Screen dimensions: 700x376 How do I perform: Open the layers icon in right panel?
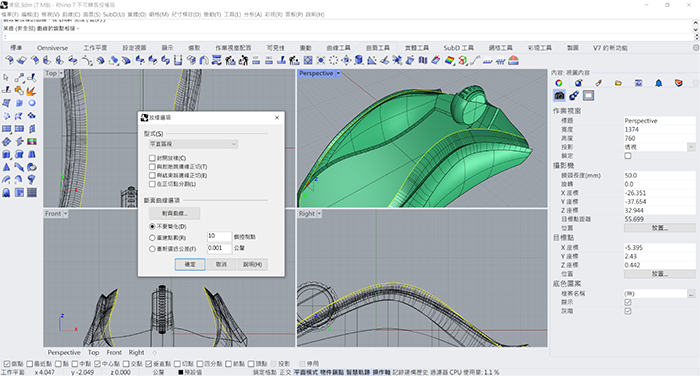click(x=679, y=83)
